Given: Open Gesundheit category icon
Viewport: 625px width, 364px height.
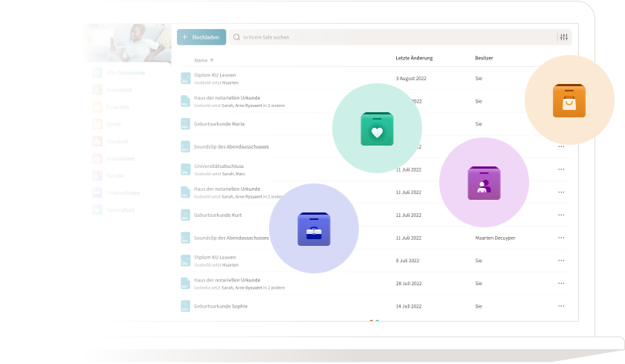Looking at the screenshot, I should pos(97,209).
